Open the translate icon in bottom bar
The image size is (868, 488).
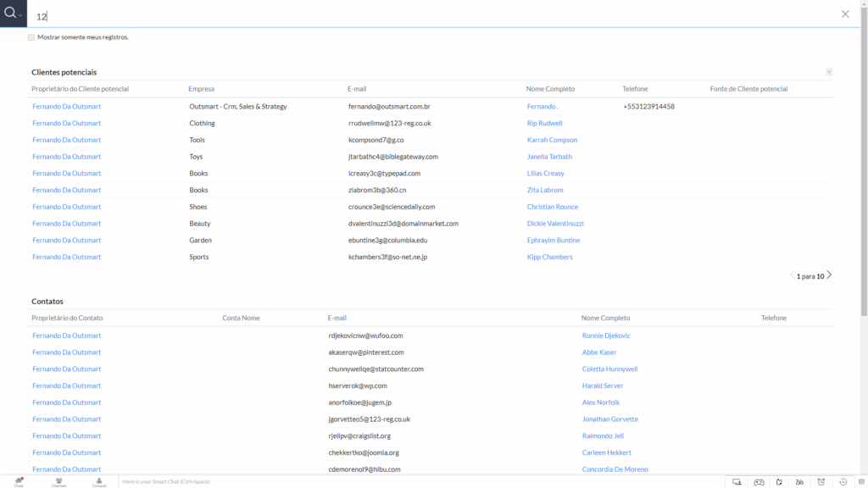click(799, 482)
